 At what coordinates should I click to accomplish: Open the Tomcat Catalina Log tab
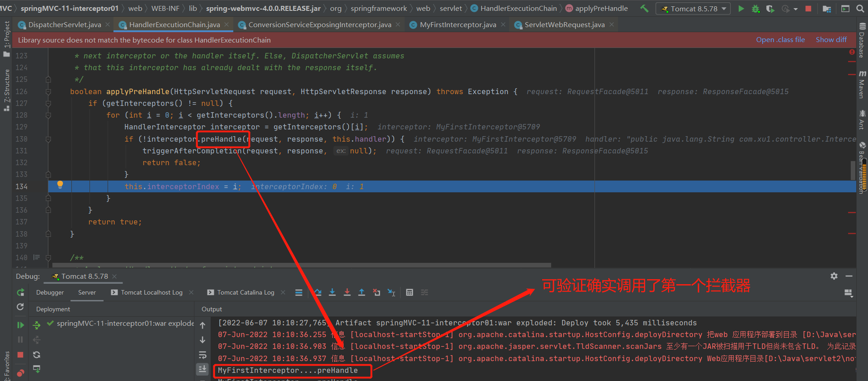coord(241,292)
